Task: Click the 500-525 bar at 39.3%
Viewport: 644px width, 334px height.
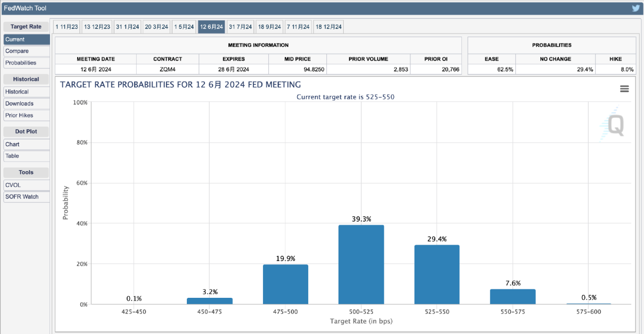Action: pos(361,264)
